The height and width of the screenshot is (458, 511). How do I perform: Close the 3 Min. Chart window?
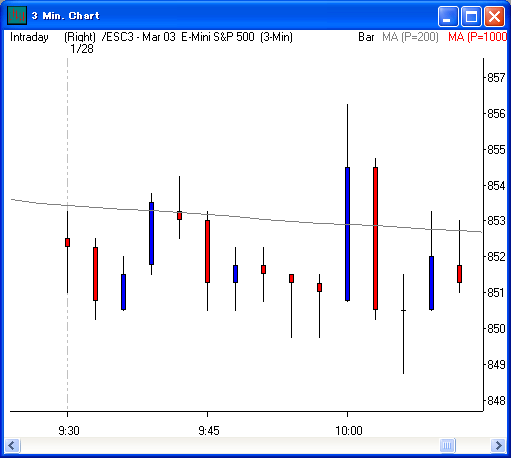[x=494, y=16]
